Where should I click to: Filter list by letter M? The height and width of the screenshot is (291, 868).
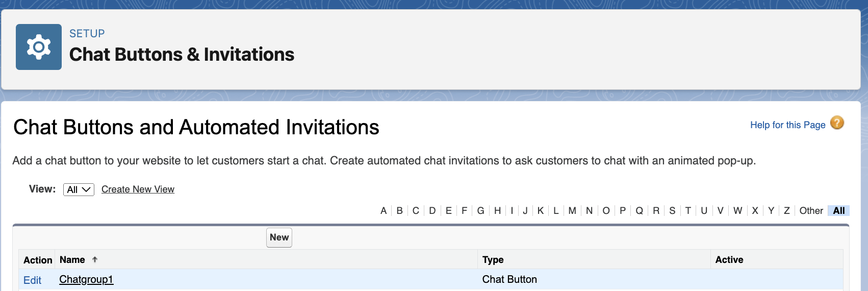point(572,211)
